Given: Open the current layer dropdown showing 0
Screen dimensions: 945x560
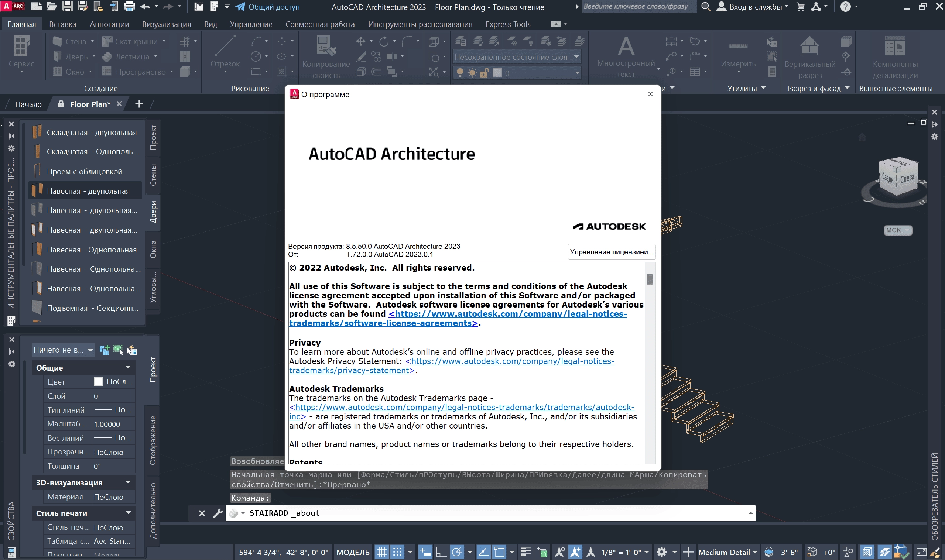Looking at the screenshot, I should pos(517,73).
